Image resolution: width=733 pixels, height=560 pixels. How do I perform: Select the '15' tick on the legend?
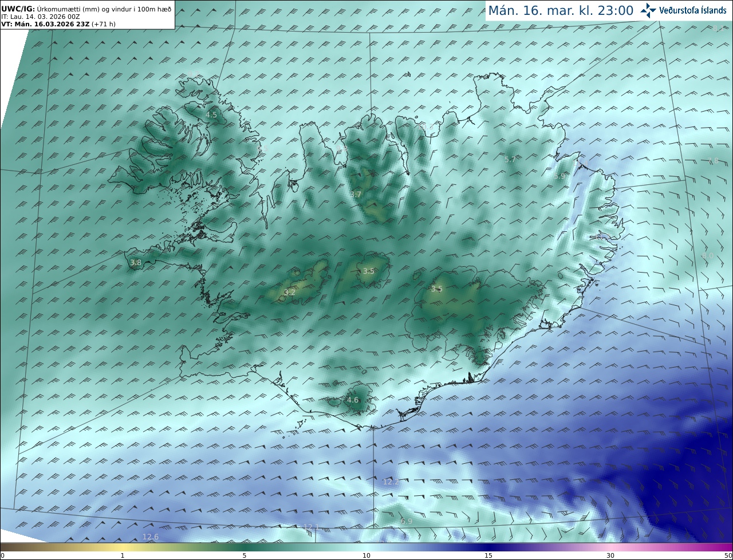(488, 556)
